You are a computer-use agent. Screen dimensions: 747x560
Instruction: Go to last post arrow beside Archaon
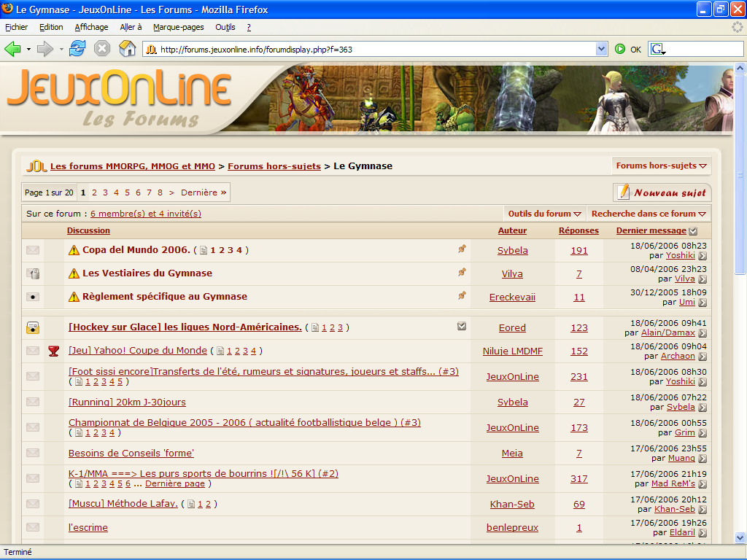pos(703,357)
